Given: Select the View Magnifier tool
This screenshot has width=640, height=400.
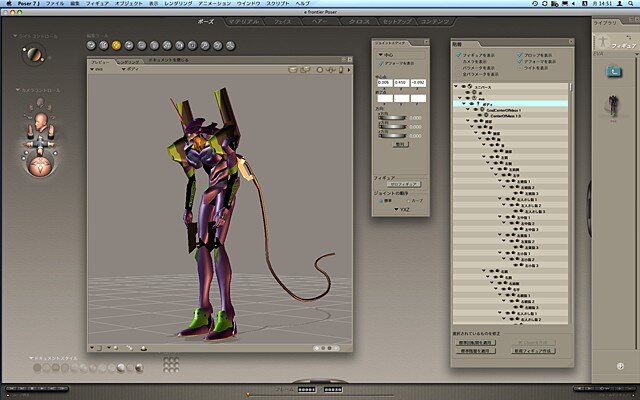Looking at the screenshot, I should click(x=205, y=45).
